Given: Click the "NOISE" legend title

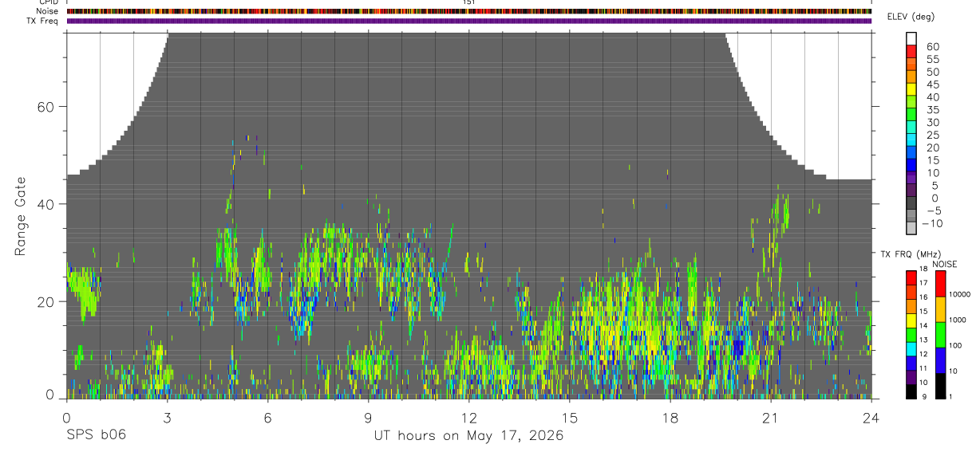Looking at the screenshot, I should point(944,264).
